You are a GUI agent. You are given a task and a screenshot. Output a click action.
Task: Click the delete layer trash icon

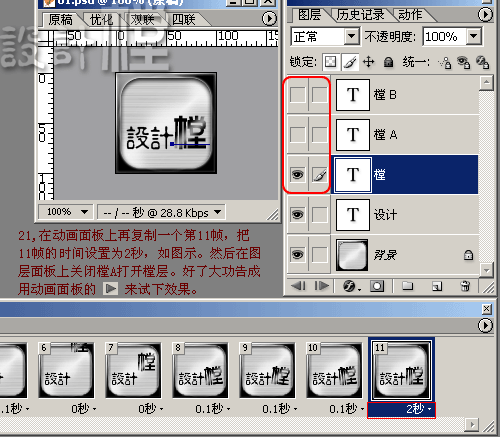[465, 286]
